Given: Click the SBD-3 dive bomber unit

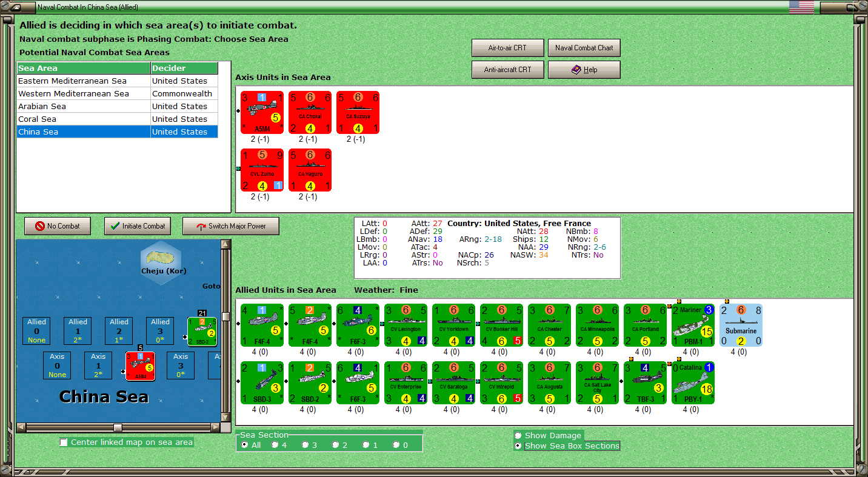Looking at the screenshot, I should [x=262, y=382].
